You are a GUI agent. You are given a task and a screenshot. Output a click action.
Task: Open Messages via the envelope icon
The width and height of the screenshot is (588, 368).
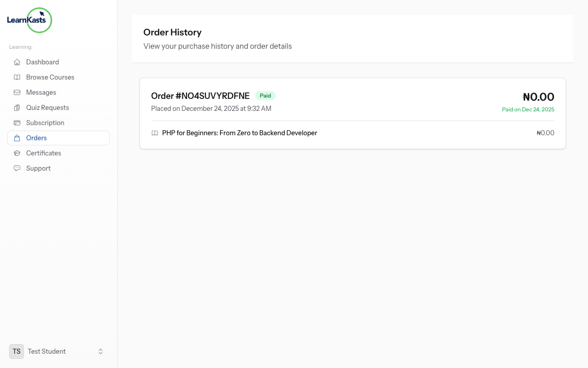[17, 92]
